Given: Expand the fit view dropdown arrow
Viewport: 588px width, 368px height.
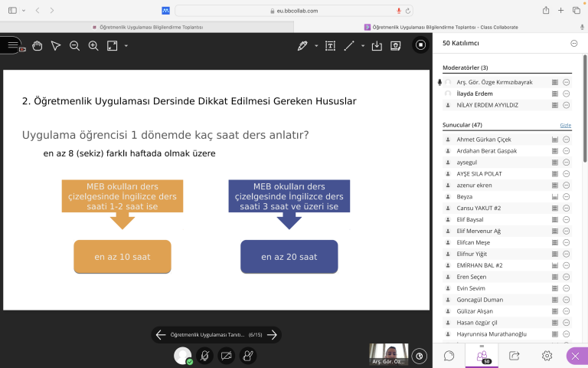Looking at the screenshot, I should 126,45.
